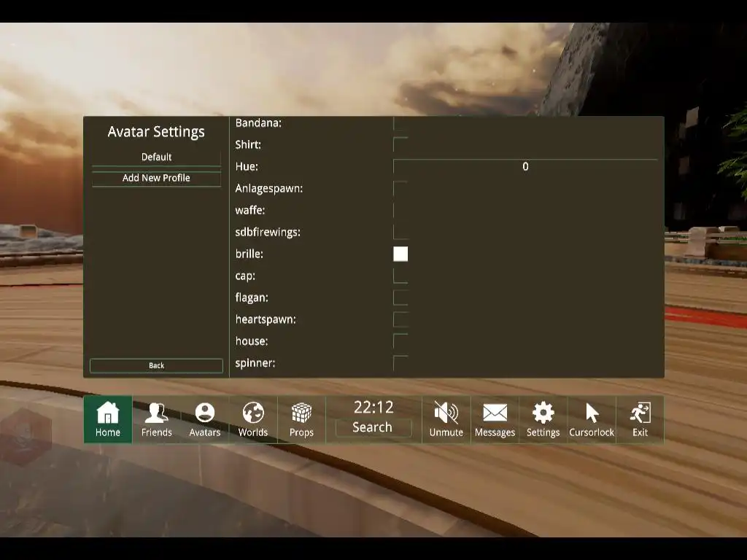Enable the Anlagespawn checkbox

tap(400, 188)
